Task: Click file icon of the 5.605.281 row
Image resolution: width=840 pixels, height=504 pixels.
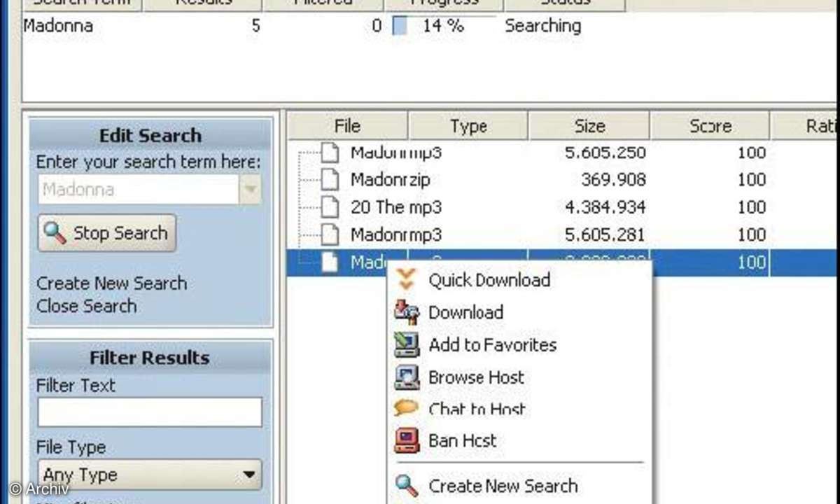Action: click(330, 234)
